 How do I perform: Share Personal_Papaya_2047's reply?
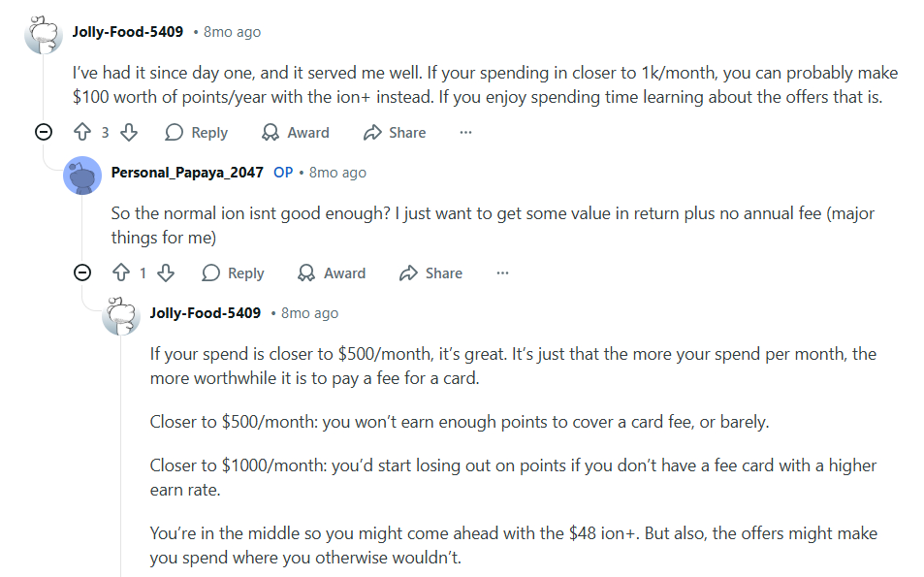[430, 272]
